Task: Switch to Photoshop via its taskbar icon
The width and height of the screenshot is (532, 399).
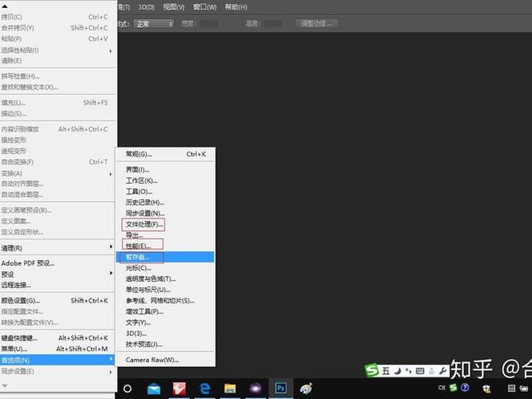Action: (x=281, y=388)
